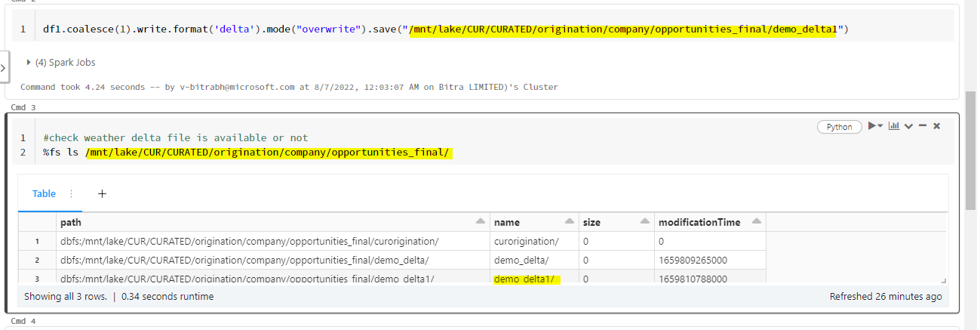Image resolution: width=980 pixels, height=330 pixels.
Task: Open the run options dropdown arrow
Action: tap(880, 126)
